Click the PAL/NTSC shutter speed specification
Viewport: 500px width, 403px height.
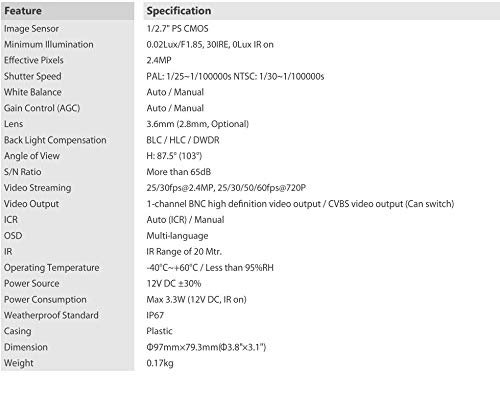coord(235,76)
